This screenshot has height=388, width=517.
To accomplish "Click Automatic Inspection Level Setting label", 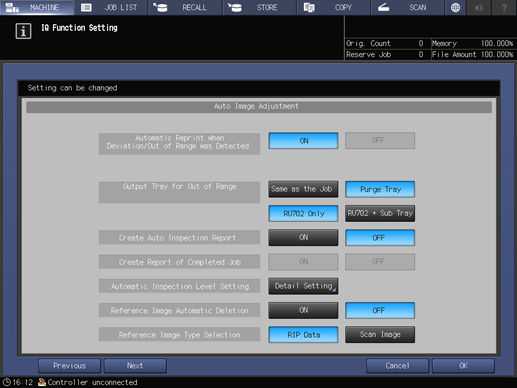I will 179,286.
